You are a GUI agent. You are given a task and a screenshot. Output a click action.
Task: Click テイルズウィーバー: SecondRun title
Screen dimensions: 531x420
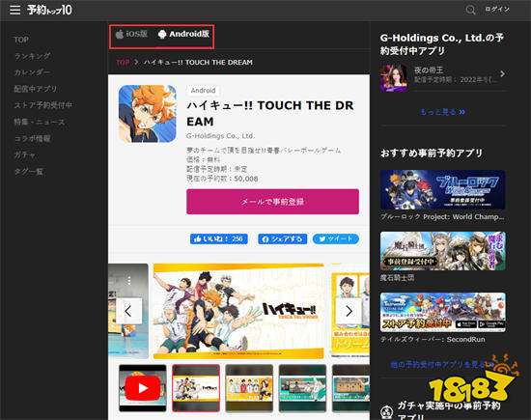click(x=433, y=340)
